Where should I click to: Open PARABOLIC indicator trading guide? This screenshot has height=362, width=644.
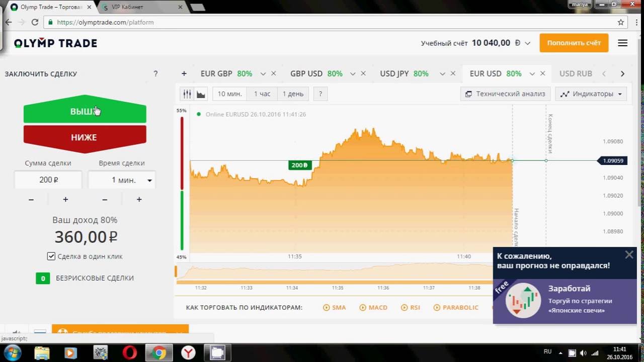point(456,307)
